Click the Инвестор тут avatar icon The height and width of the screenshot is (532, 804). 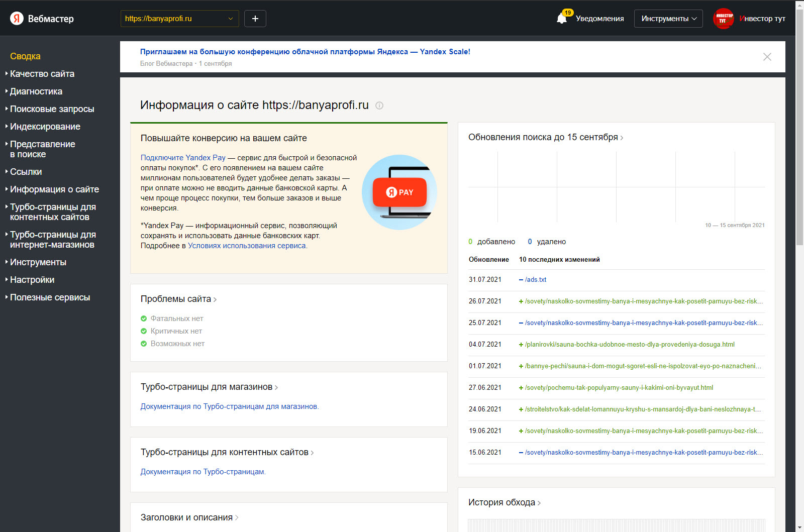(x=724, y=19)
